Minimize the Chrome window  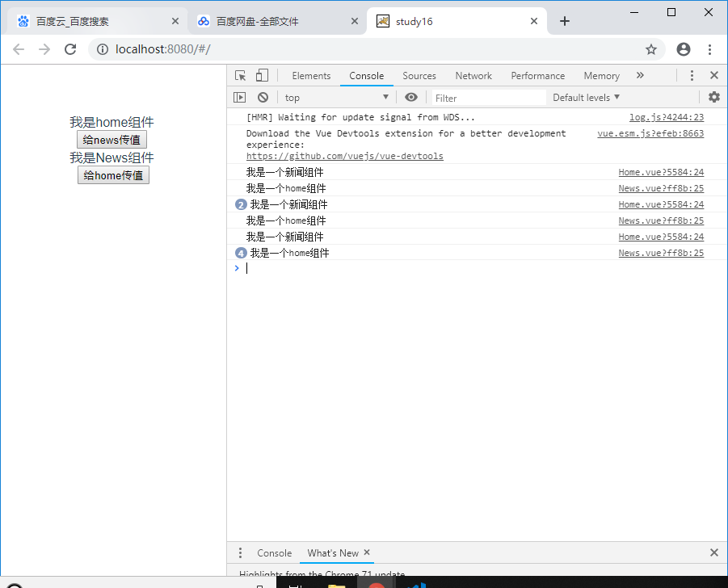(634, 13)
